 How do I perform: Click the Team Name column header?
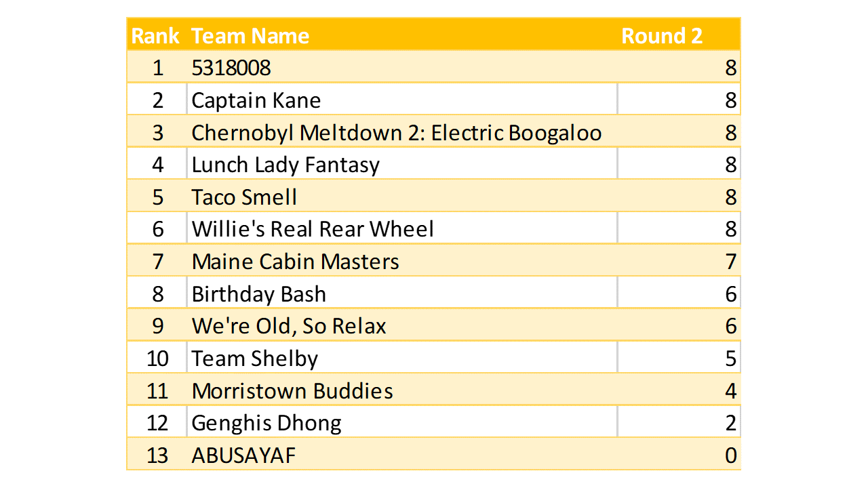250,36
